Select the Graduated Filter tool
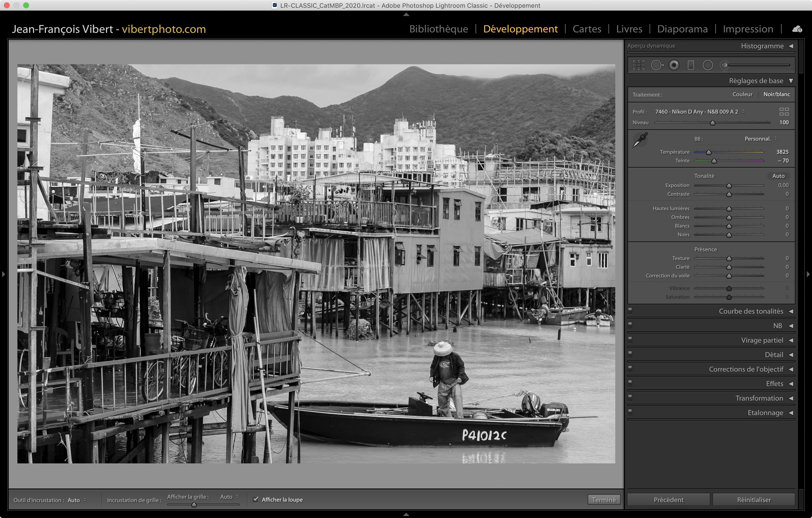Screen dimensions: 812x518 (x=691, y=65)
